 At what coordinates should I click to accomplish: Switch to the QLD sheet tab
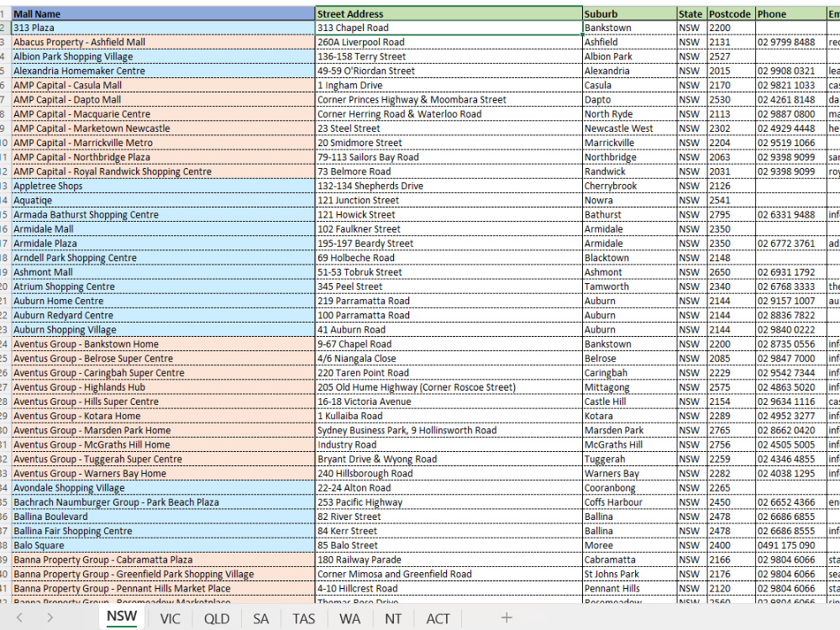(217, 618)
